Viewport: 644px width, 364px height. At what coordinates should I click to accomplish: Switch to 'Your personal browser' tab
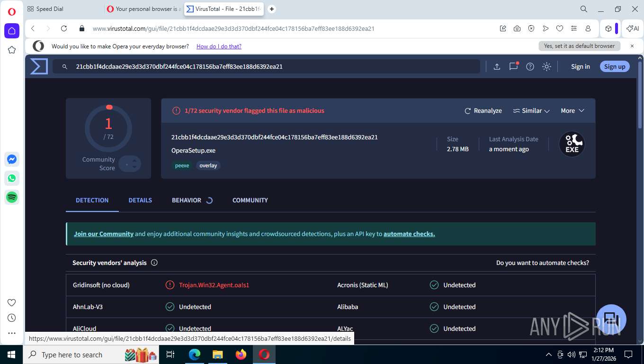click(x=143, y=9)
